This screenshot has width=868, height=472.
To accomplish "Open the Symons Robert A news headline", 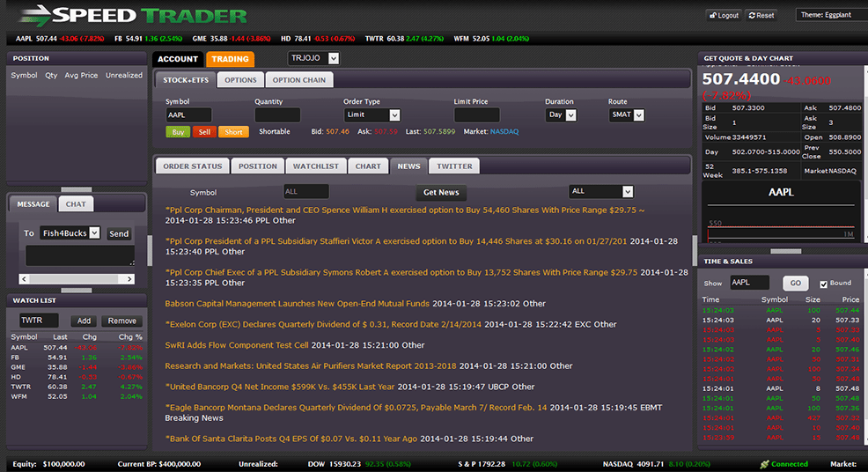I will point(401,272).
